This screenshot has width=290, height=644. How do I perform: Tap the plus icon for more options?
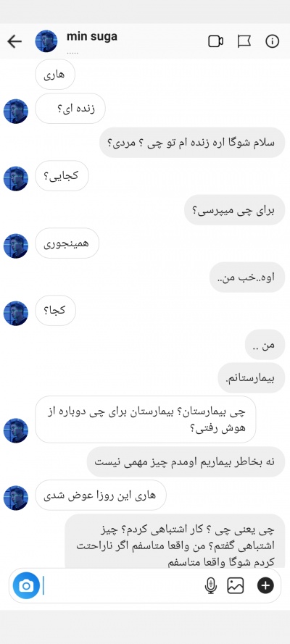pyautogui.click(x=265, y=585)
